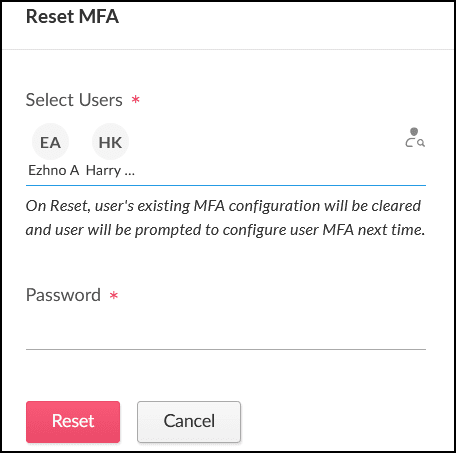Click the Reset MFA dialog heading
456x453 pixels.
pyautogui.click(x=72, y=17)
